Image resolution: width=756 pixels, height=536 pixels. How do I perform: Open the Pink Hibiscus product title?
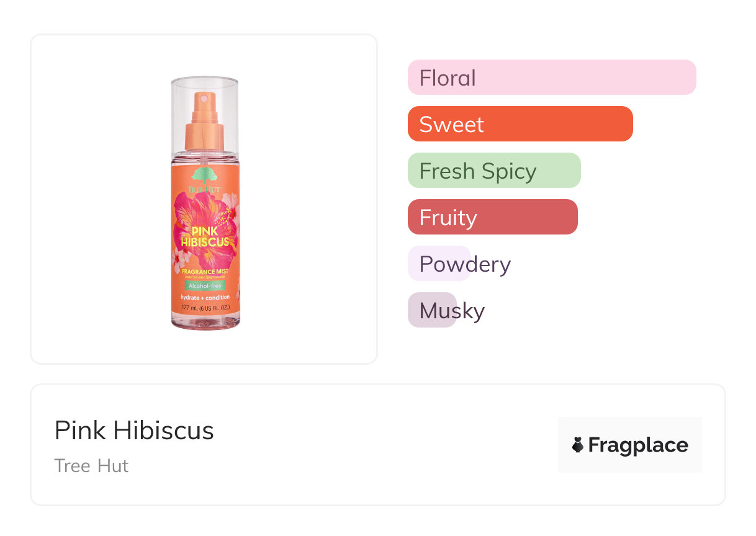(134, 431)
